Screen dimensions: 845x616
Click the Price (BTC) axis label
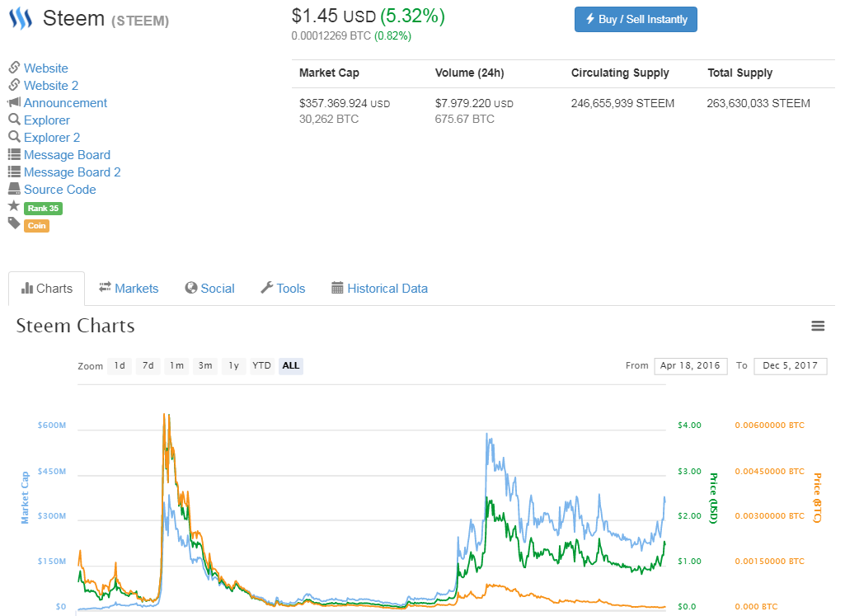[817, 498]
